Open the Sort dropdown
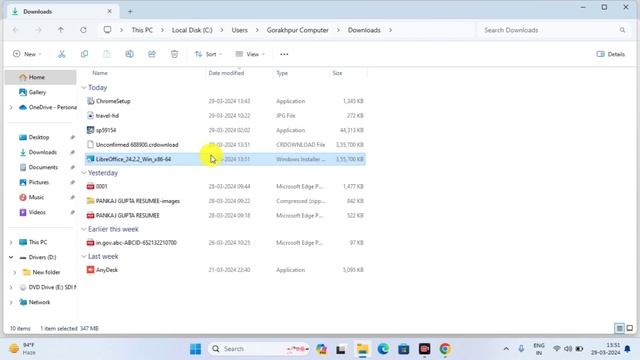 point(208,54)
